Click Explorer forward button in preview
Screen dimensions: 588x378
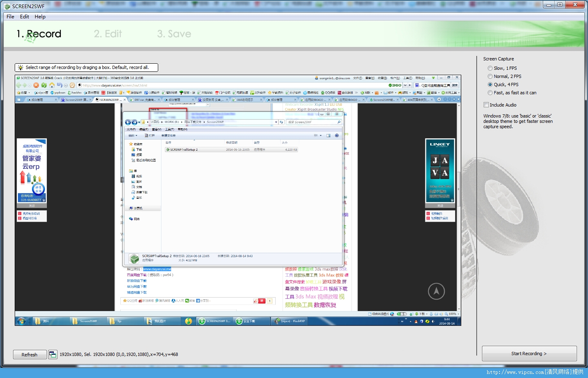(134, 122)
